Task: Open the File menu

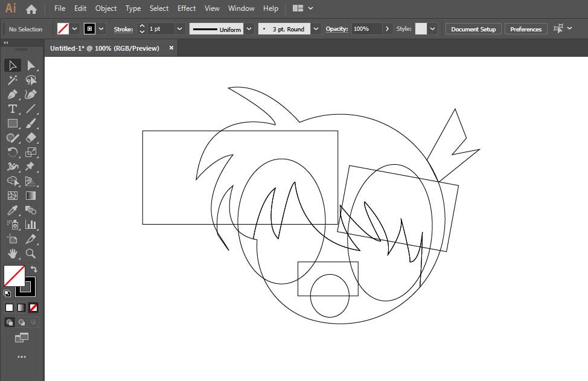Action: pos(60,8)
